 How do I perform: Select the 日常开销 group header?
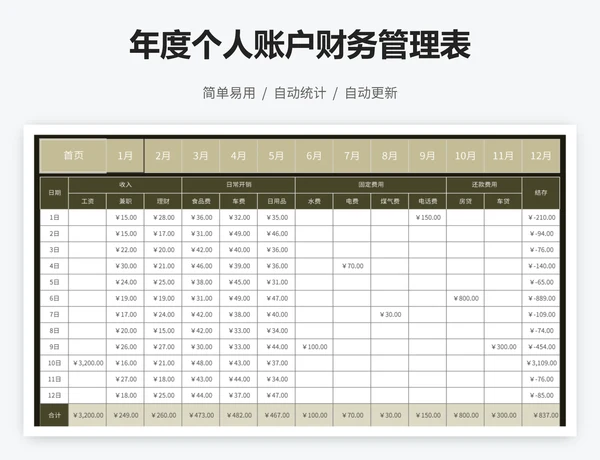(x=238, y=185)
